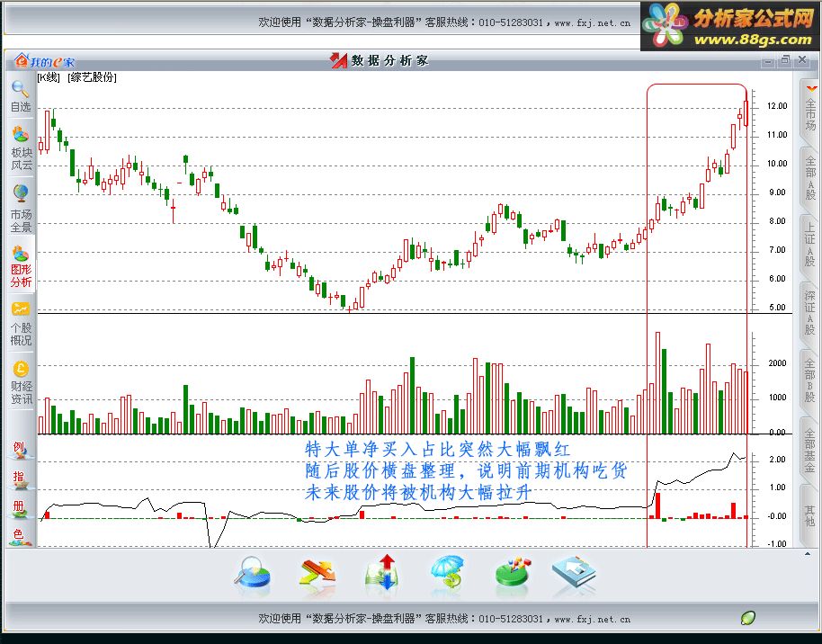The image size is (822, 644).
Task: Open the 板块风云 sector view
Action: (x=21, y=148)
